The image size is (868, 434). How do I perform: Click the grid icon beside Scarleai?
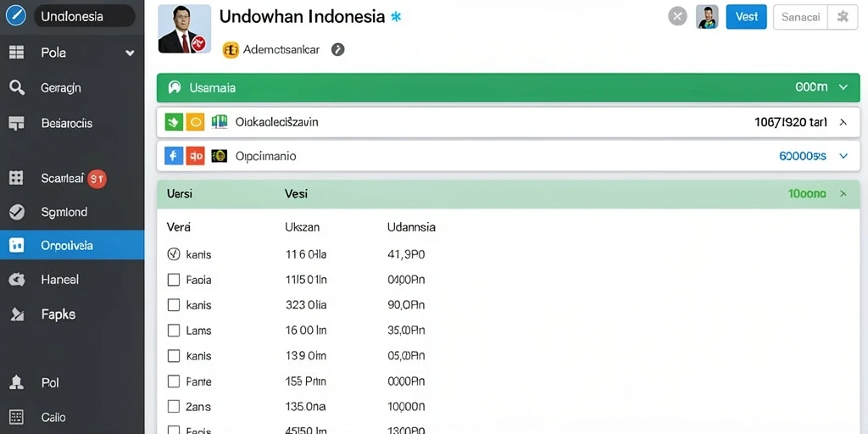coord(17,178)
